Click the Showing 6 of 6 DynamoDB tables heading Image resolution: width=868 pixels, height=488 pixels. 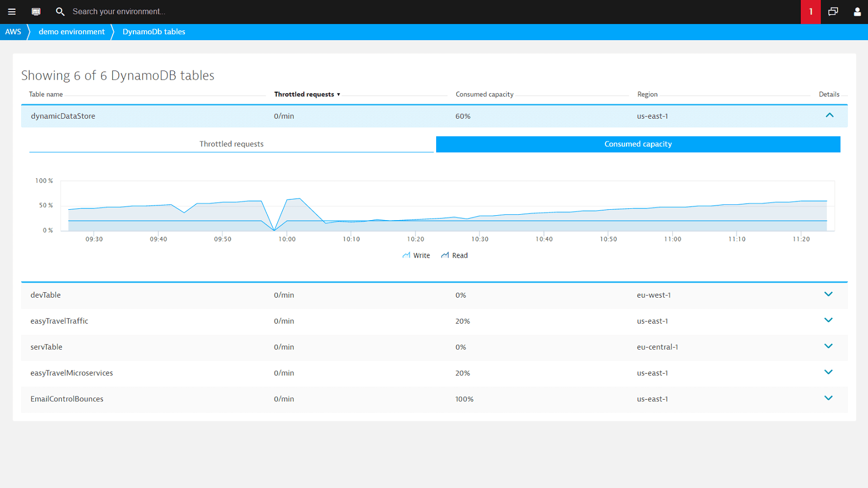click(x=118, y=75)
